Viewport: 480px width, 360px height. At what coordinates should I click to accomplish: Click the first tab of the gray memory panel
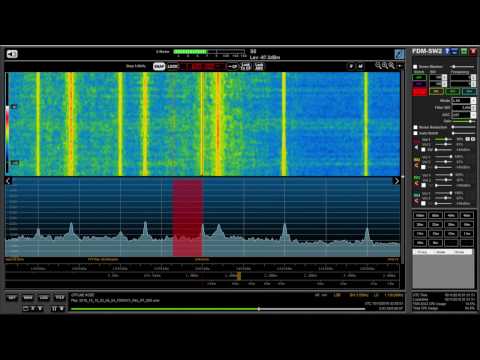[422, 252]
